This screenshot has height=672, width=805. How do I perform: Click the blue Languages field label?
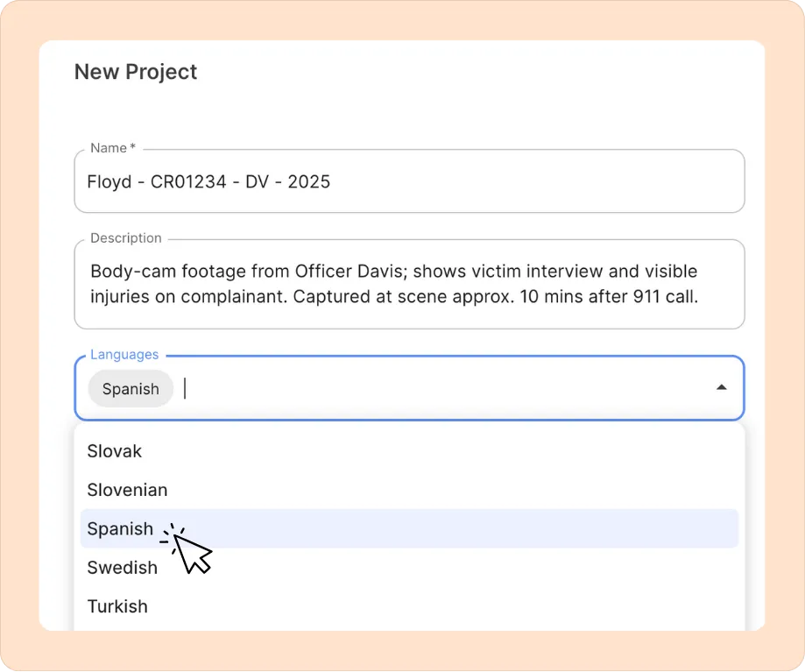(124, 355)
